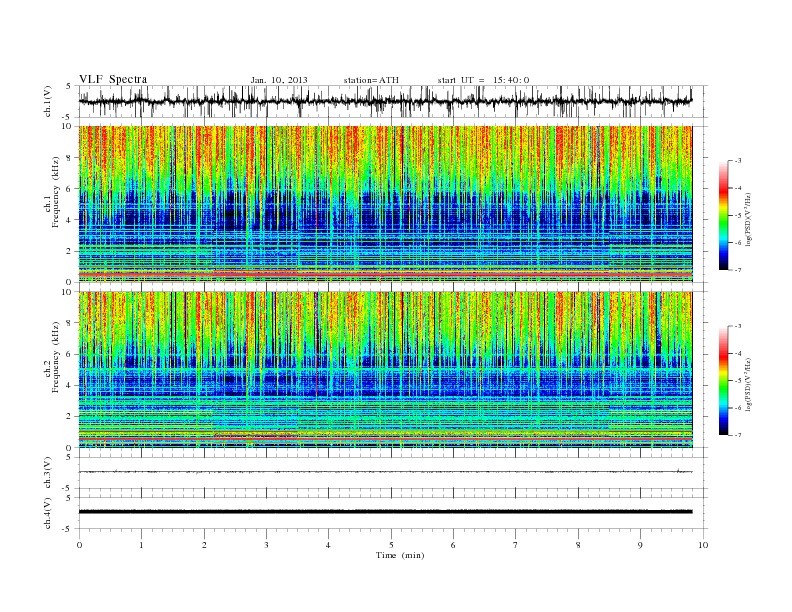Image resolution: width=792 pixels, height=612 pixels.
Task: Click the ch.1 PSD color scale bar
Action: click(724, 215)
